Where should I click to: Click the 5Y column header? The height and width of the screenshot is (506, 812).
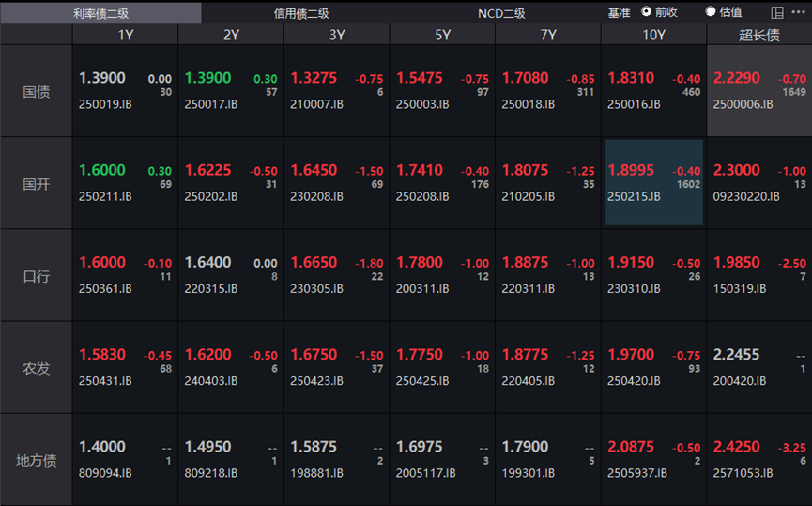(x=442, y=35)
